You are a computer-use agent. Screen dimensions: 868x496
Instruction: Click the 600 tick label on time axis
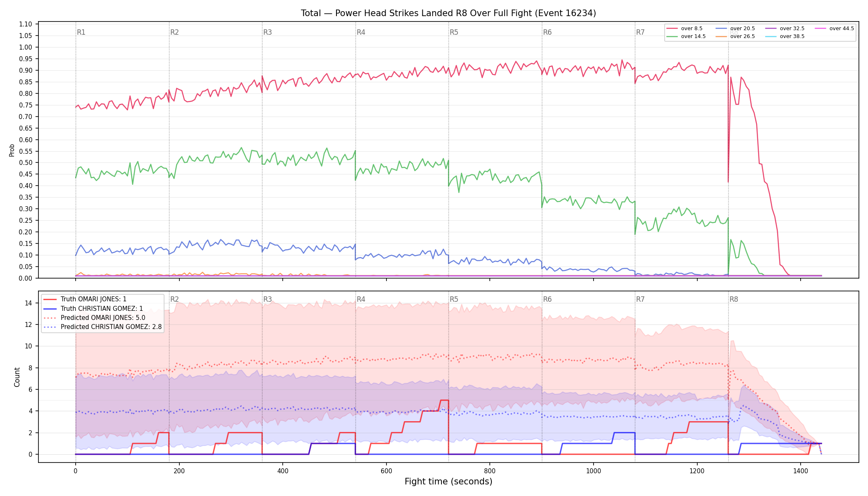386,470
